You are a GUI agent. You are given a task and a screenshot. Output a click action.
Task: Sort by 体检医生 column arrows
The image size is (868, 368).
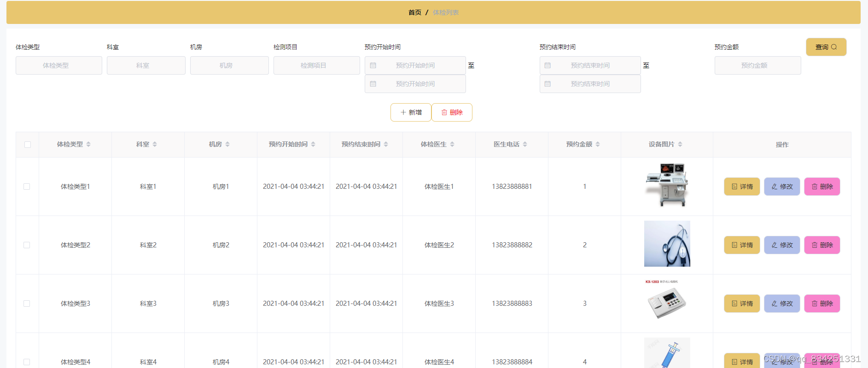pos(452,144)
